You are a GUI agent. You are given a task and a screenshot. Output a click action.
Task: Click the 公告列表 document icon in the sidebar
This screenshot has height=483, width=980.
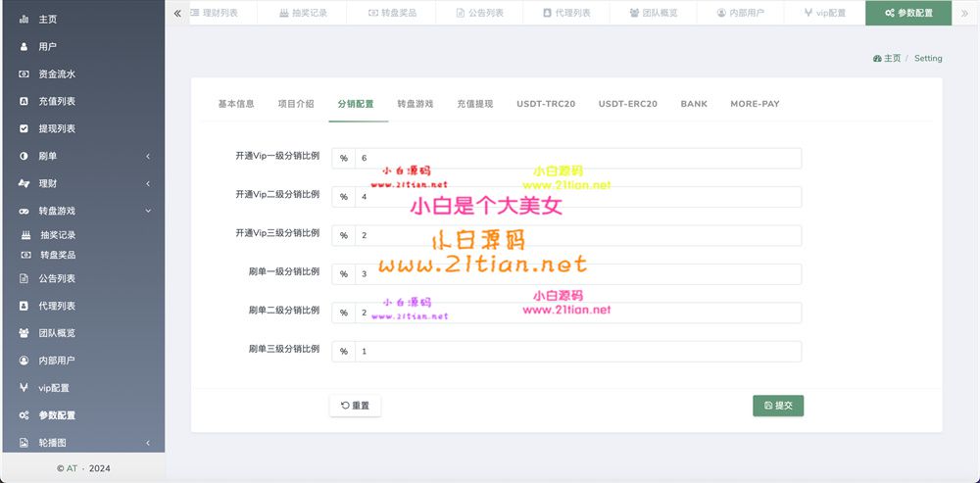coord(24,278)
